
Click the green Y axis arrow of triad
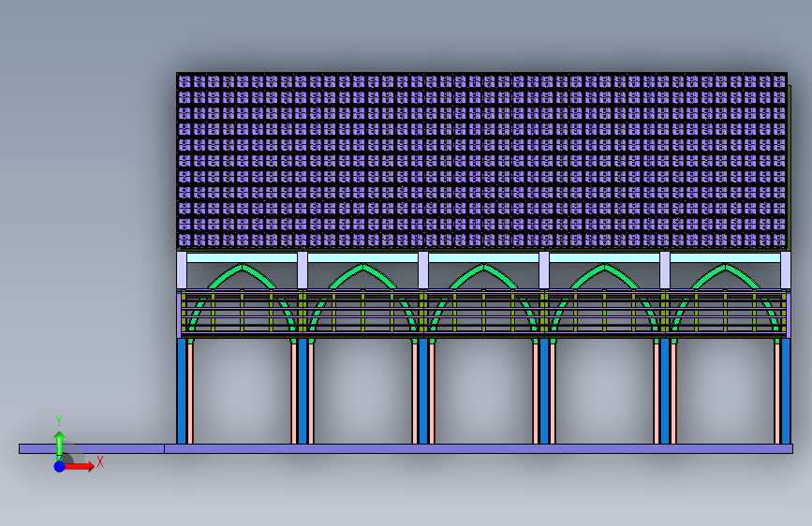tap(59, 446)
